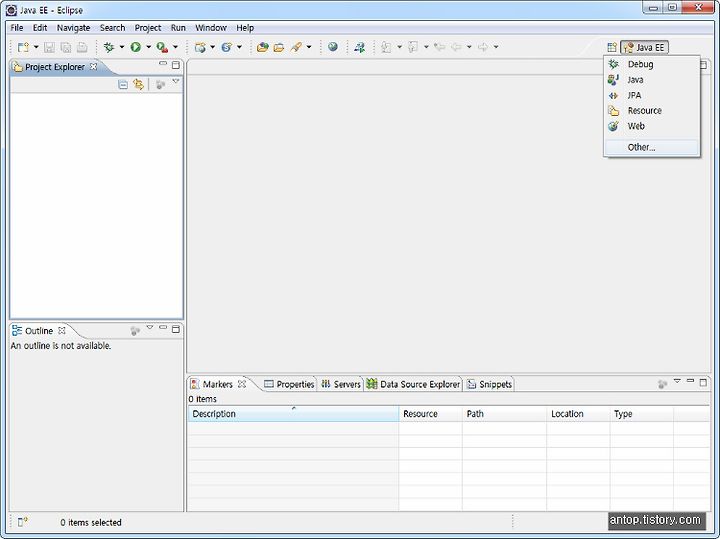Click Collapse All in Project Explorer
720x539 pixels.
[x=123, y=84]
